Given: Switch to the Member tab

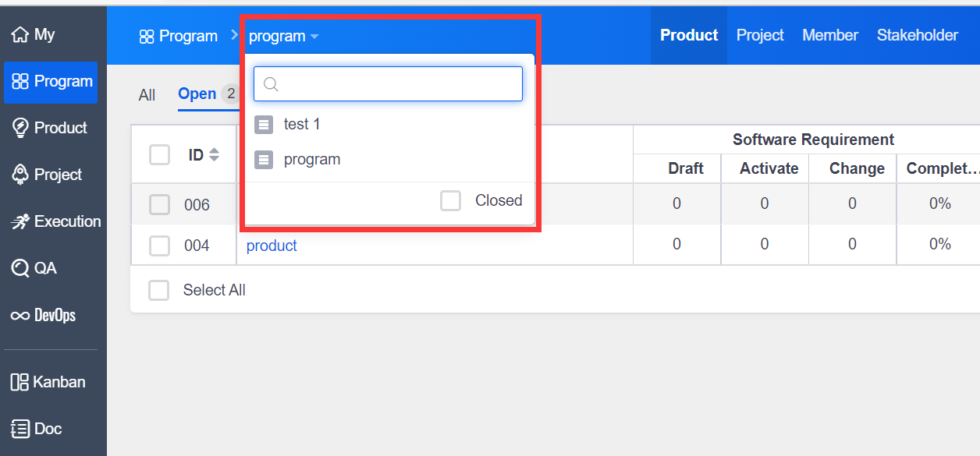Looking at the screenshot, I should click(x=830, y=36).
